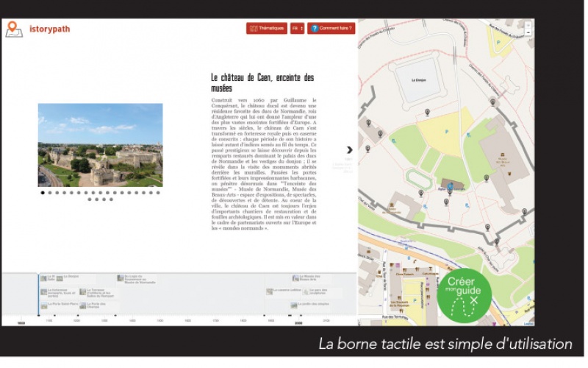Screen dimensions: 588x368
Task: Open Le Donjon timeline entry
Action: pyautogui.click(x=68, y=278)
